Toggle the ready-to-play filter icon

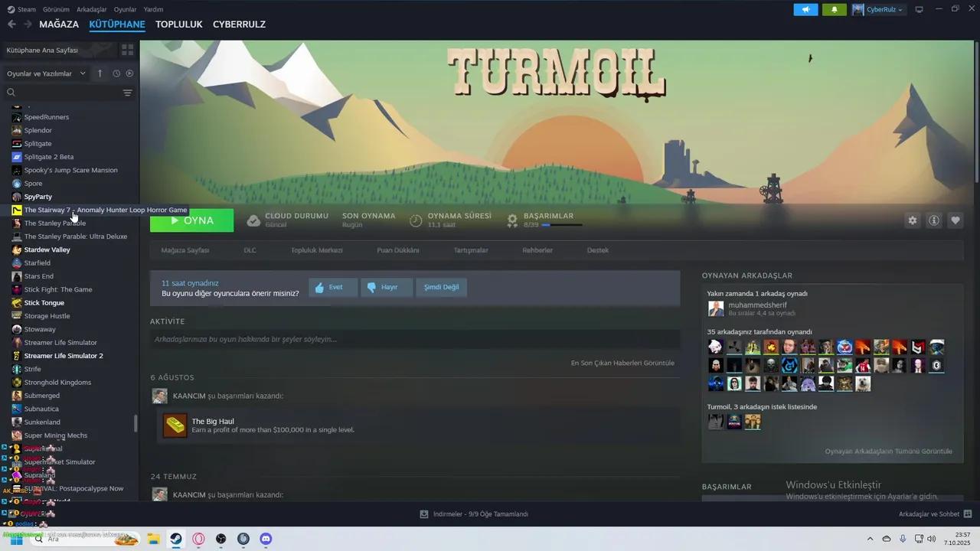129,73
